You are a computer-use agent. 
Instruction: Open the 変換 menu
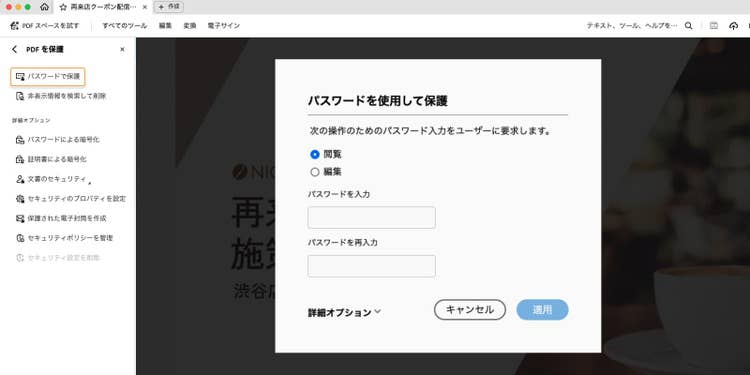(190, 26)
